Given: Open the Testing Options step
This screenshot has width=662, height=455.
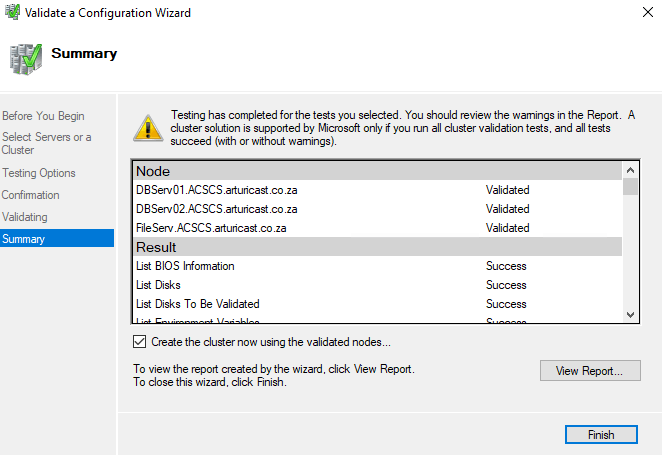Looking at the screenshot, I should pos(39,173).
